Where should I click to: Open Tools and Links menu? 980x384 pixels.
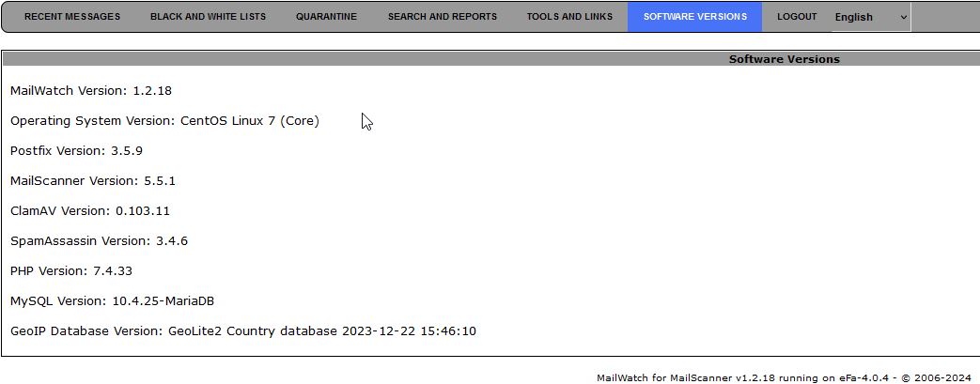click(x=569, y=17)
